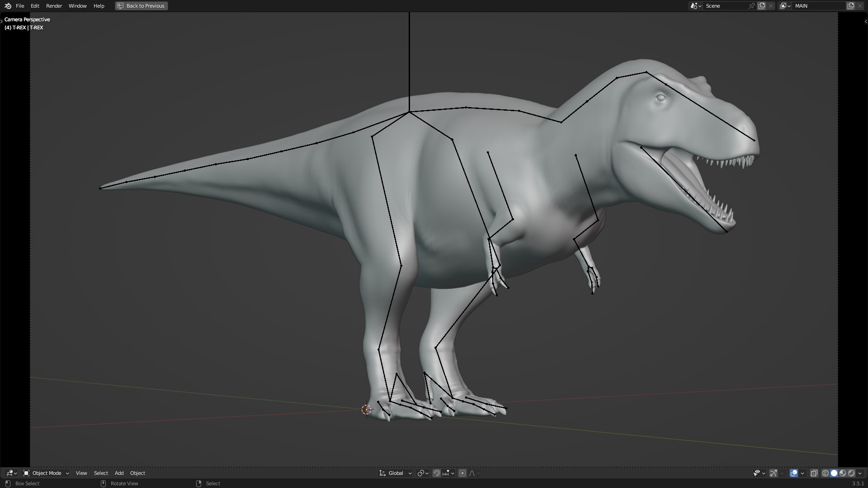868x488 pixels.
Task: Toggle the snap magnet icon
Action: 436,473
